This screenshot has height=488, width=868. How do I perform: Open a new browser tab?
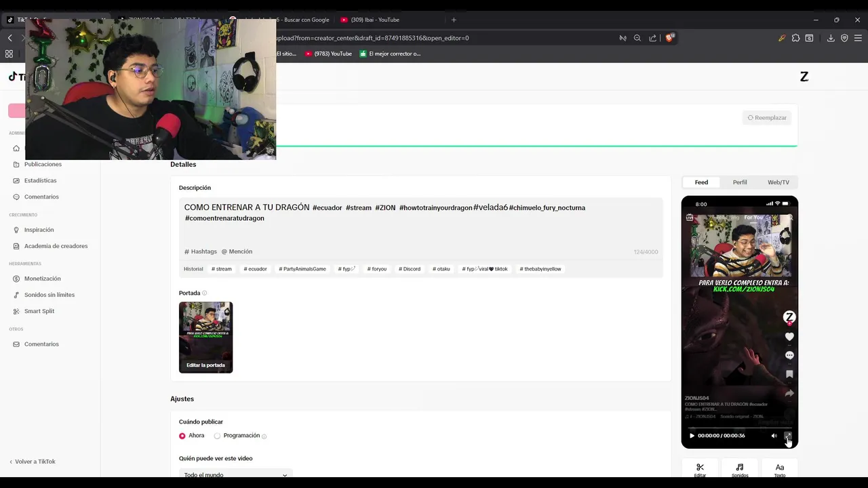click(454, 20)
